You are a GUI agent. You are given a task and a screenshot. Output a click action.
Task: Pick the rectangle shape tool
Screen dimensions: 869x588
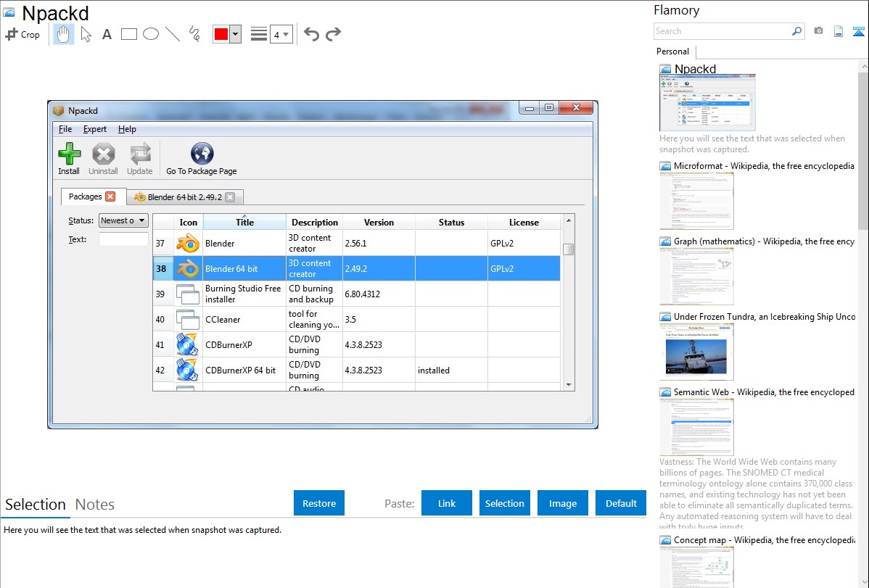[129, 34]
